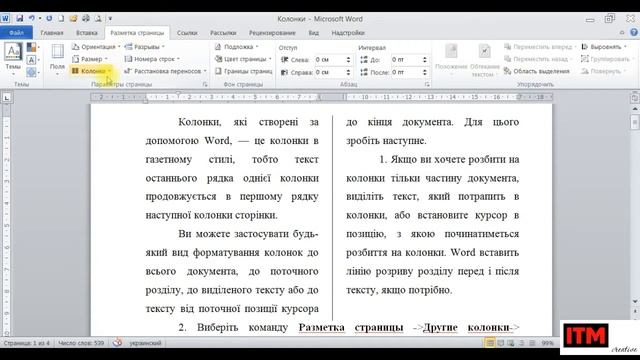Click the 99% zoom level

coord(547,343)
